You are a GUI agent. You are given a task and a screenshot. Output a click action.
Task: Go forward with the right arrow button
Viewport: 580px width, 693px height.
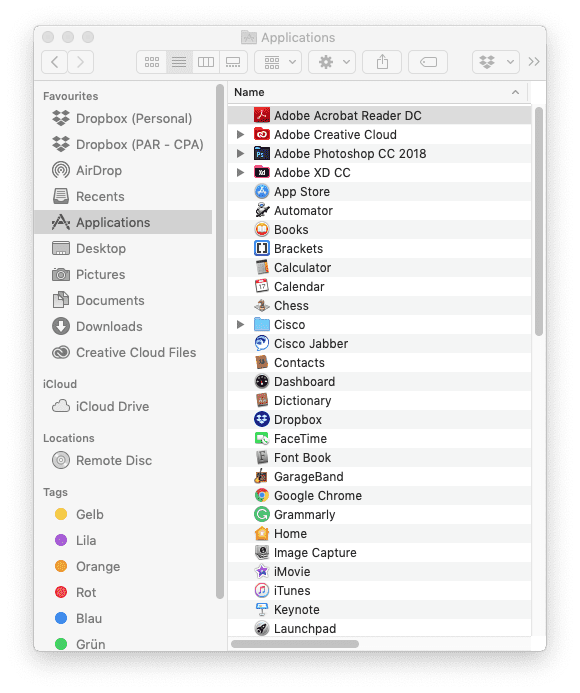(x=80, y=62)
